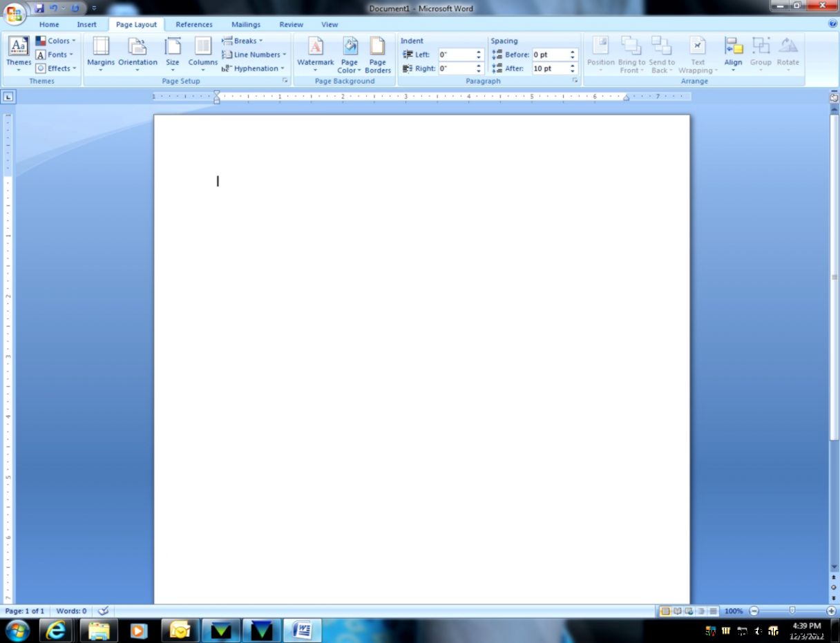
Task: Expand the Line Numbers dropdown
Action: (254, 55)
